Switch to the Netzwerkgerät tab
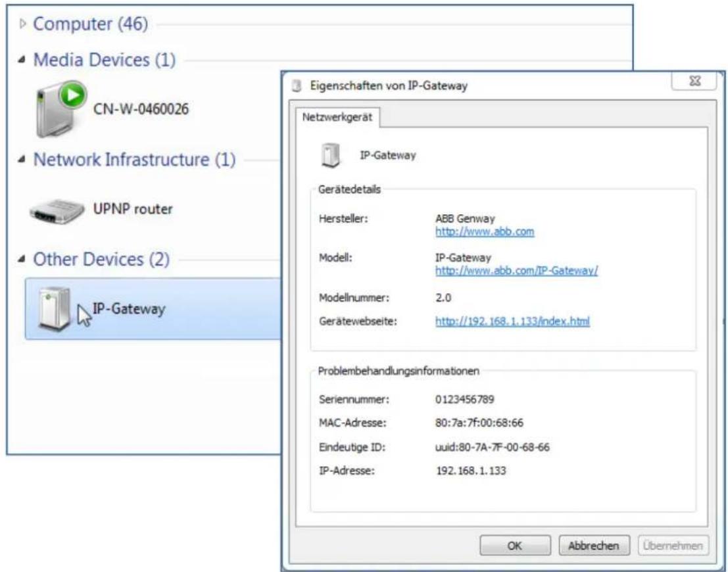Viewport: 728px width, 572px height. [x=337, y=118]
